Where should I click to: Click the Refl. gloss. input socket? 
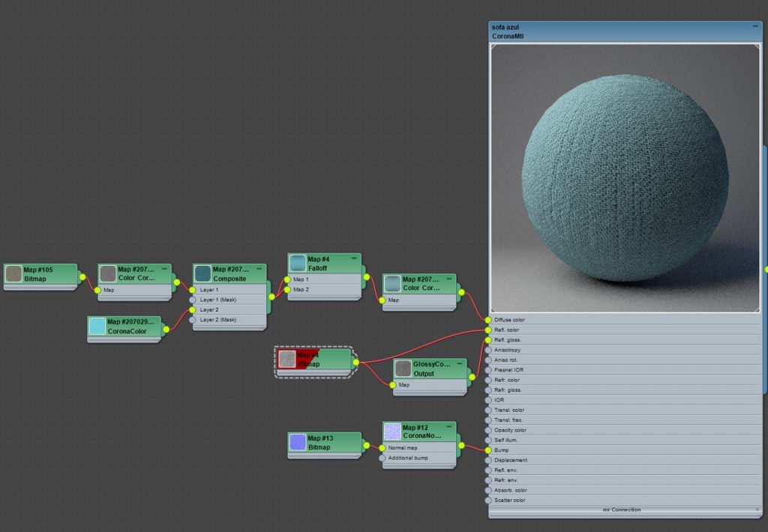(x=487, y=340)
